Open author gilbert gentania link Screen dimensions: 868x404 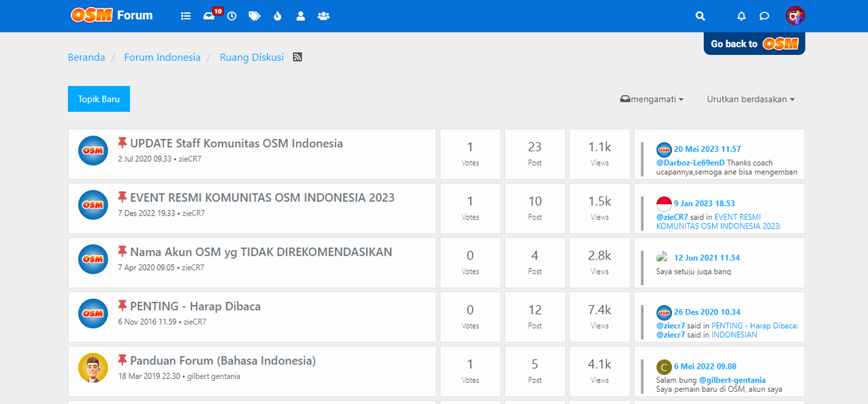pyautogui.click(x=214, y=376)
